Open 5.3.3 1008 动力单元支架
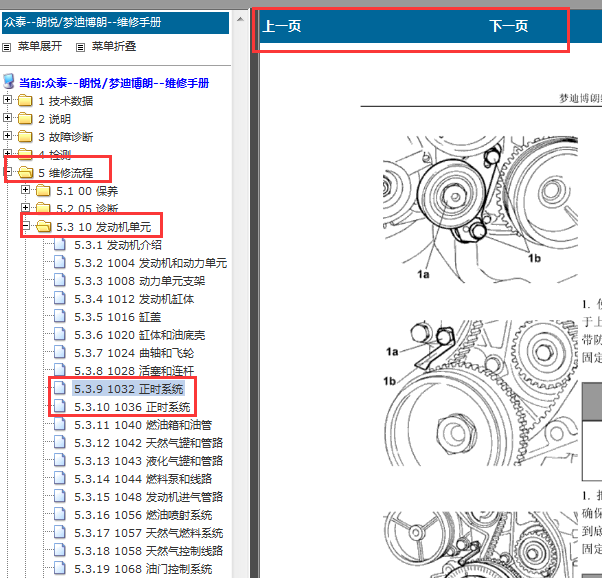 click(x=140, y=281)
